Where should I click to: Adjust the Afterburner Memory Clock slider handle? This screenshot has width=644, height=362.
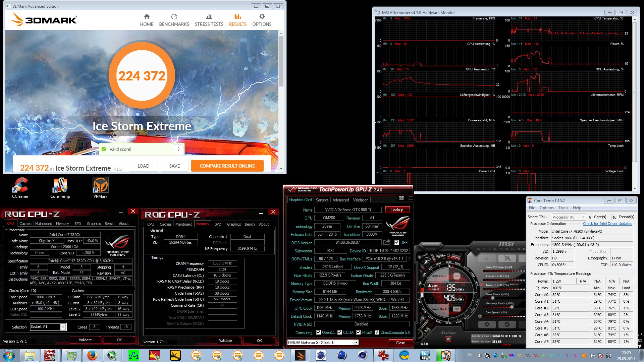pyautogui.click(x=513, y=307)
